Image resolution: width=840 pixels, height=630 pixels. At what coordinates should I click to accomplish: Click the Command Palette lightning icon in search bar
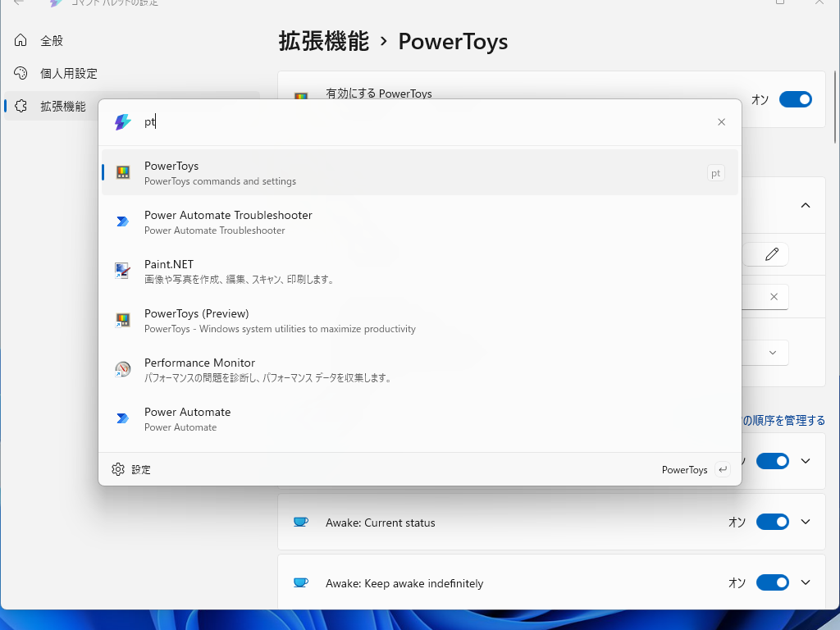[123, 121]
